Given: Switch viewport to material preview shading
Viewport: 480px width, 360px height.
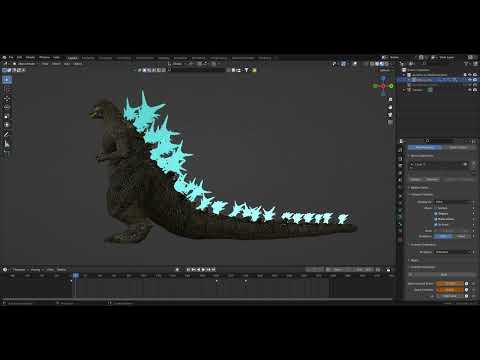Looking at the screenshot, I should [382, 63].
